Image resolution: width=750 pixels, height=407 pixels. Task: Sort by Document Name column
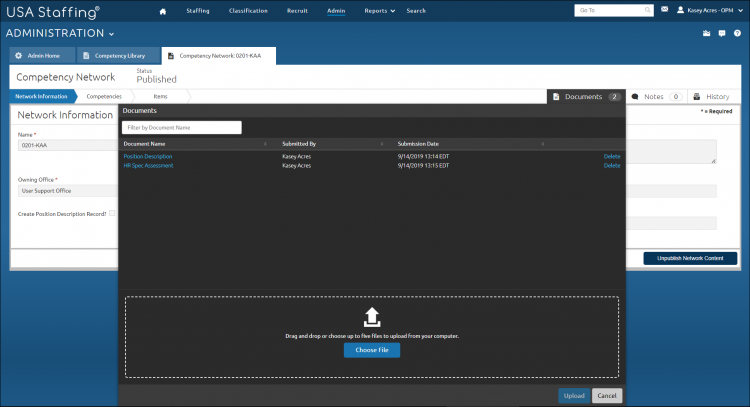pos(144,144)
